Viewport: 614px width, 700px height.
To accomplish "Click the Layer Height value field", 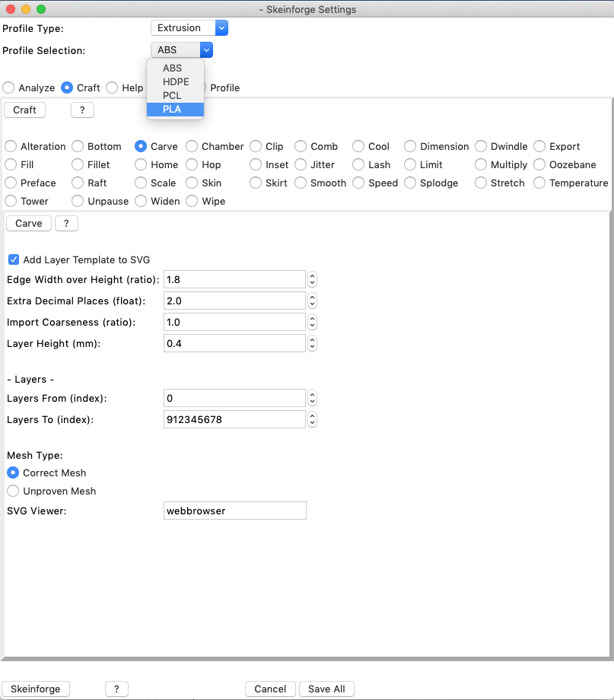I will pos(234,343).
